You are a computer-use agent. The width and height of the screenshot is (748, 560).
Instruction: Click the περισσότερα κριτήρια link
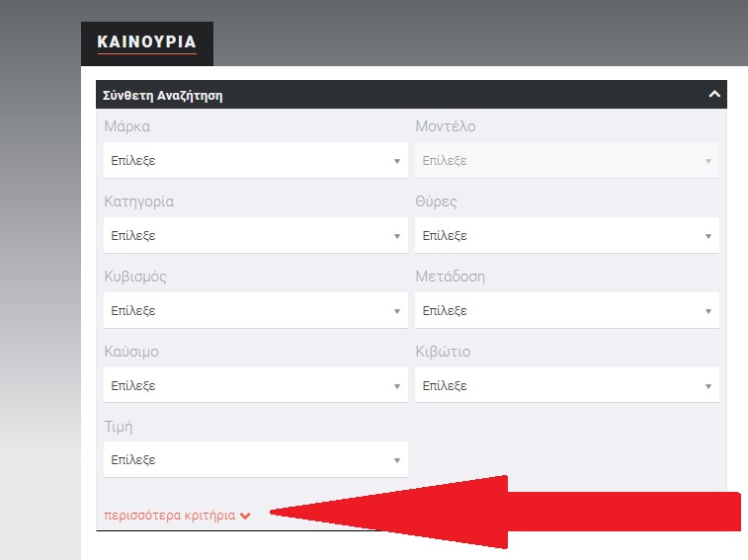(169, 516)
